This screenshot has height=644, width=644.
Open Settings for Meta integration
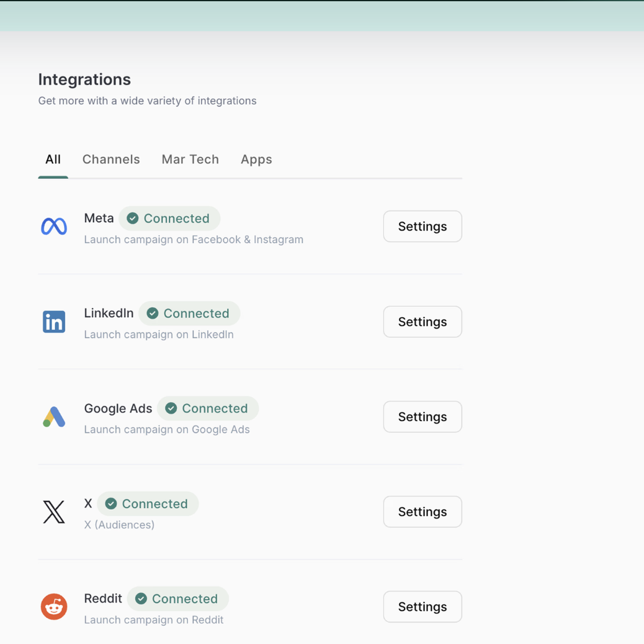point(422,226)
